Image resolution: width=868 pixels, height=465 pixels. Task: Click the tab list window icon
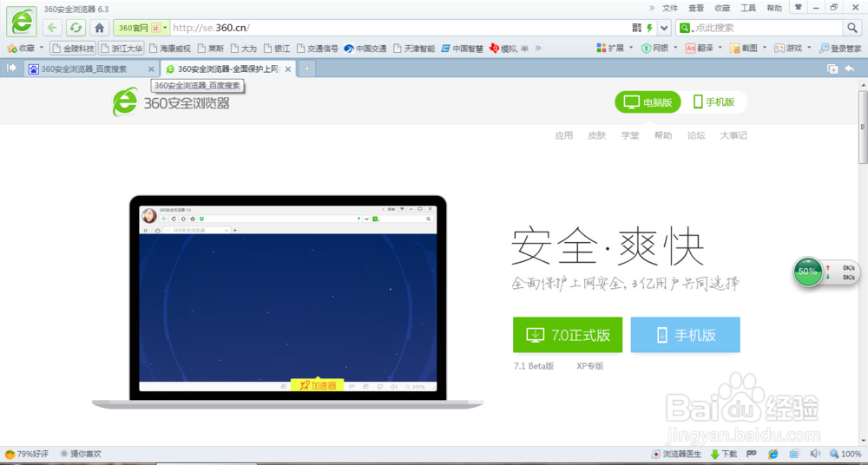click(832, 69)
